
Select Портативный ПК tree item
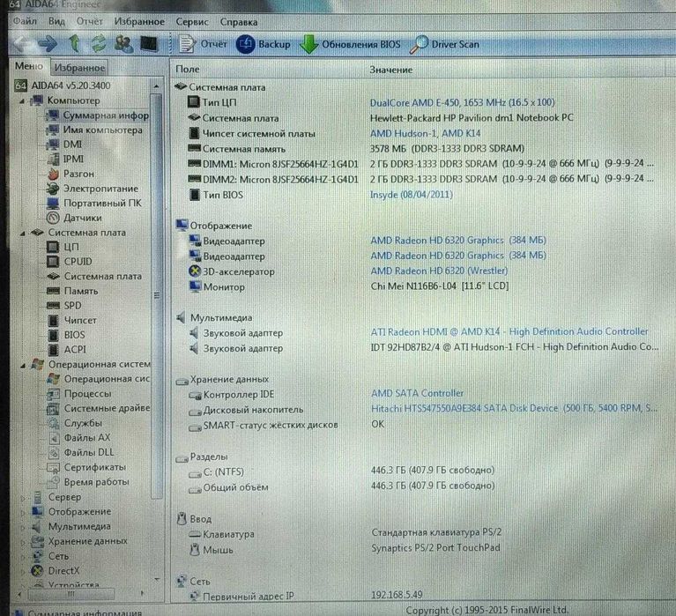click(94, 203)
